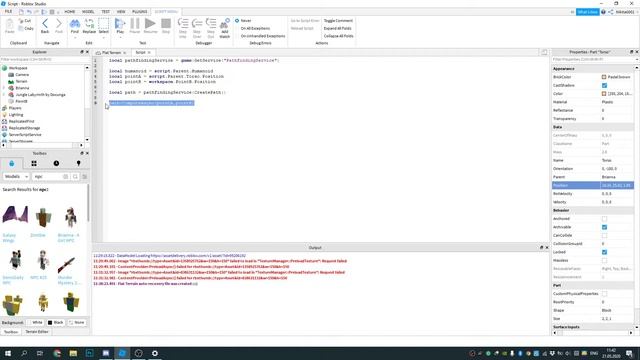
Task: Toggle the CustomPhysicalProperties checkbox
Action: point(604,293)
